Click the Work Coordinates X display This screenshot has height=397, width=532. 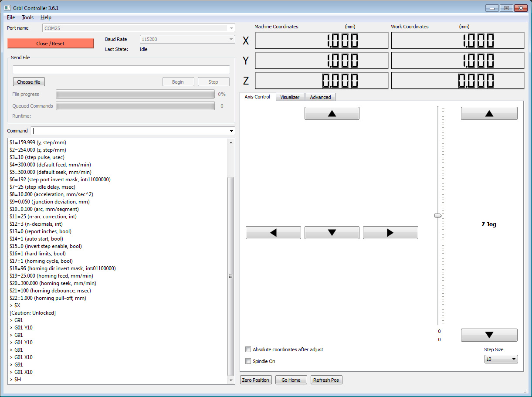[x=457, y=41]
